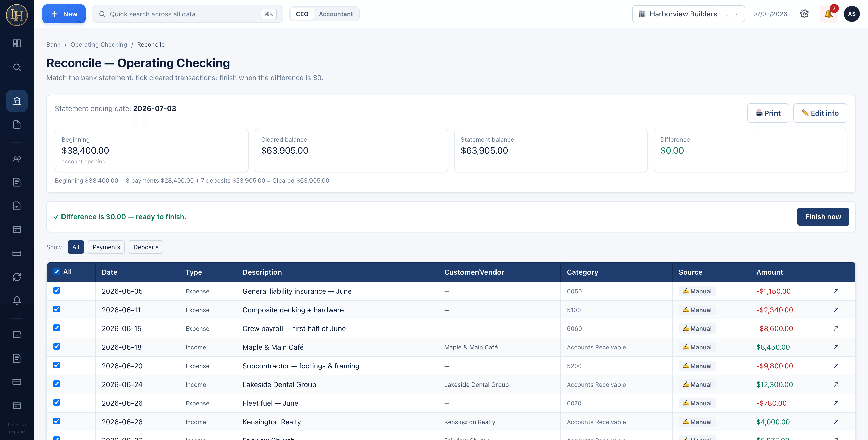Click Manual source tag on Fleet fuel row

[697, 403]
